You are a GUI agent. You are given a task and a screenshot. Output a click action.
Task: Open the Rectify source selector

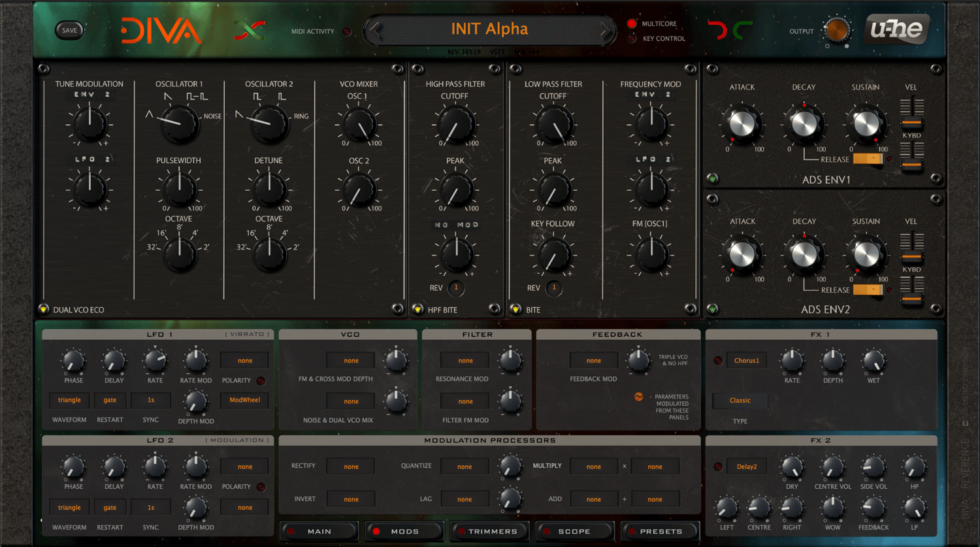pos(351,467)
